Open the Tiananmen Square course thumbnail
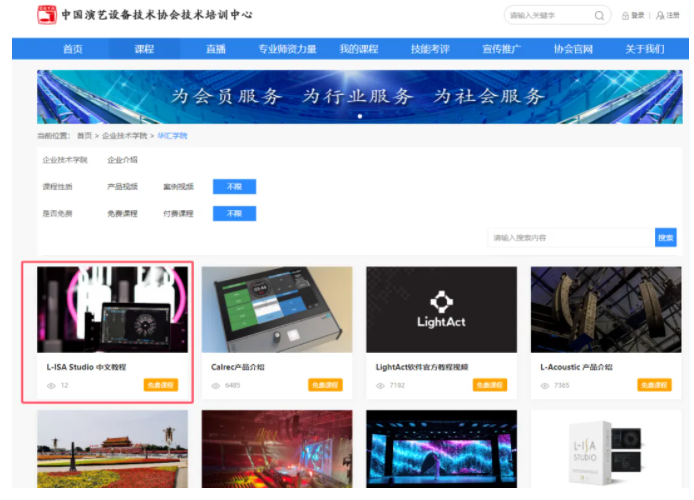This screenshot has height=500, width=694. tap(112, 449)
